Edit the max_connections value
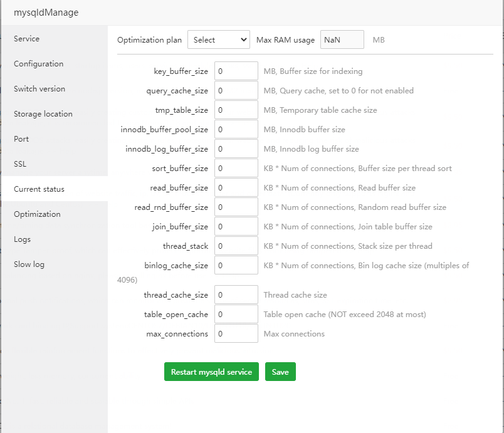This screenshot has width=504, height=433. [x=236, y=334]
